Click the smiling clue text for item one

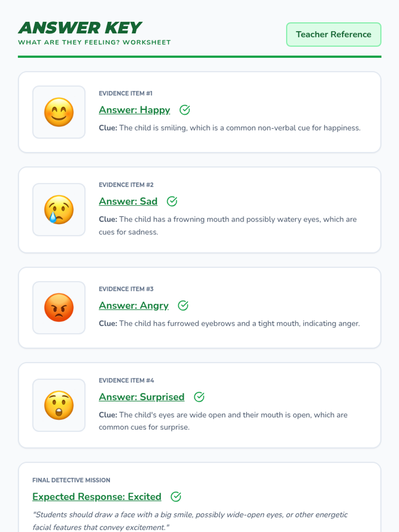coord(229,128)
